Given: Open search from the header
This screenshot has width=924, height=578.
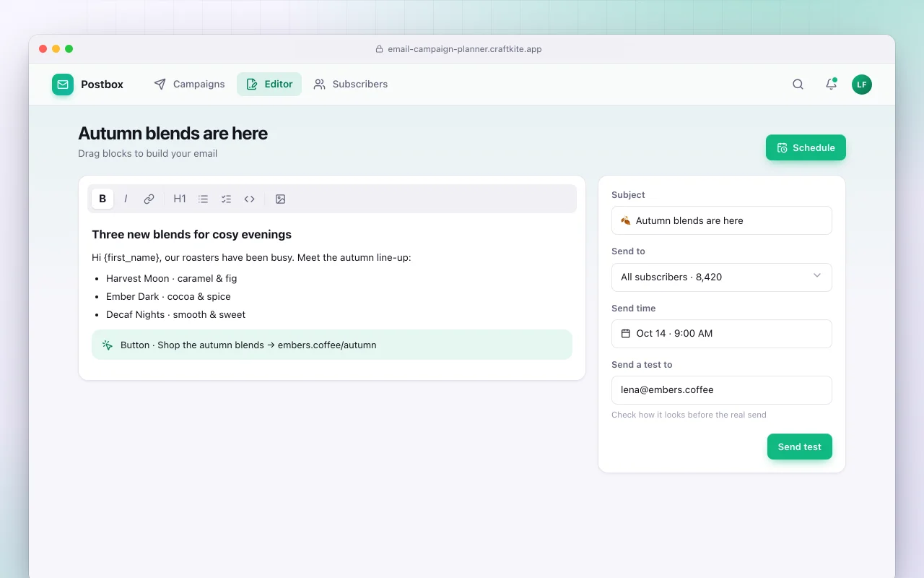Looking at the screenshot, I should coord(798,85).
